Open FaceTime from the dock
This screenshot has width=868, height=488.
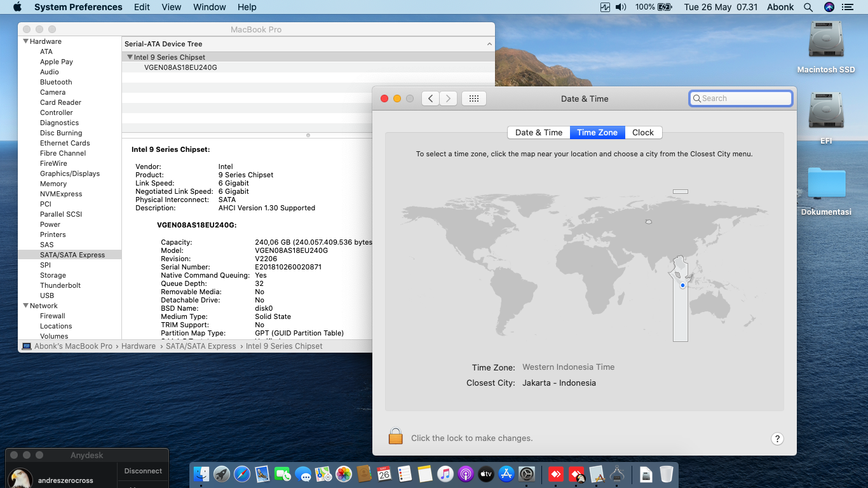(x=283, y=474)
